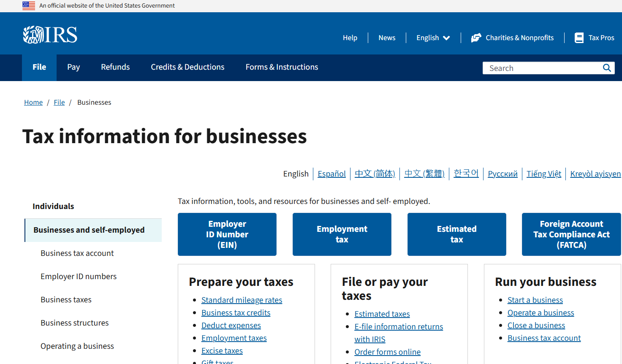Screen dimensions: 622x364
Task: Select the Estimated tax blue button
Action: click(456, 234)
